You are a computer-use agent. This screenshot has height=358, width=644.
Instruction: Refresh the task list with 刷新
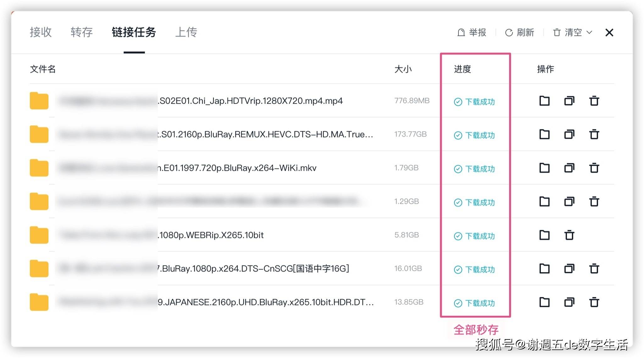tap(519, 32)
